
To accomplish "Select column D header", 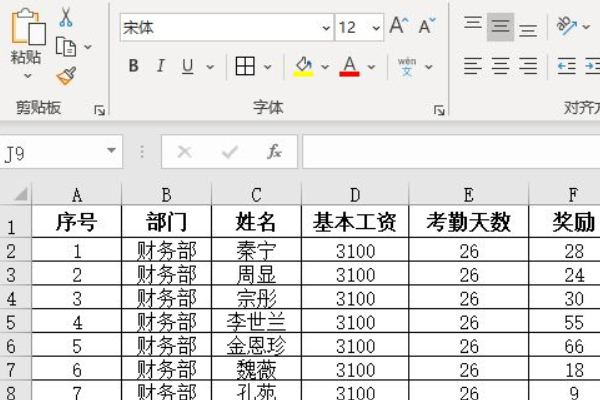I will (x=355, y=194).
